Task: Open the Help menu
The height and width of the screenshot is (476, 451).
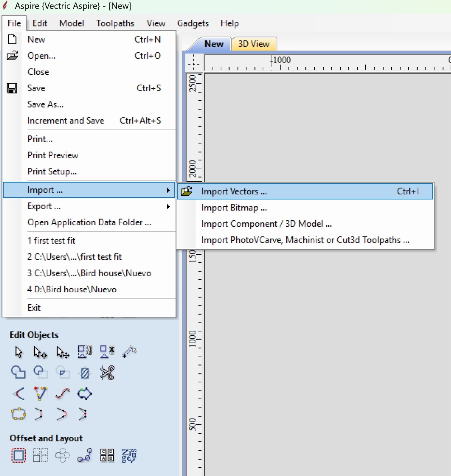Action: click(x=230, y=23)
